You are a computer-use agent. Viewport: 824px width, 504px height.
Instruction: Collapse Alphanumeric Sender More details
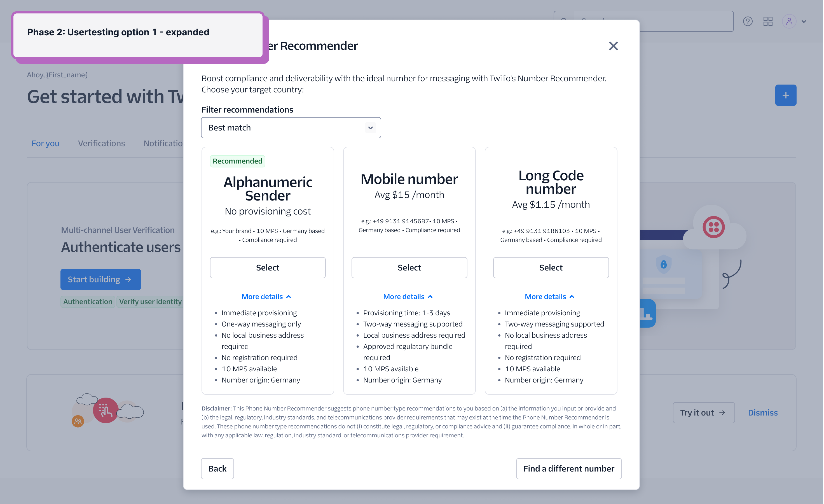tap(266, 297)
